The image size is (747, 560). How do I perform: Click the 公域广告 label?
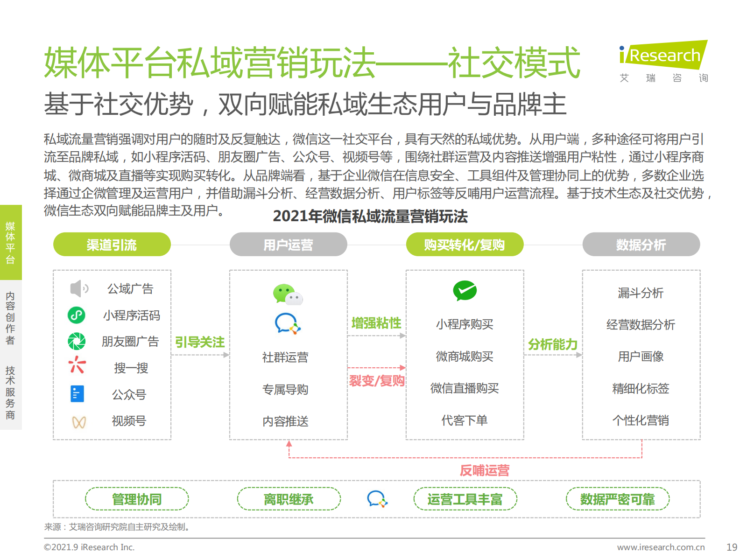click(130, 289)
